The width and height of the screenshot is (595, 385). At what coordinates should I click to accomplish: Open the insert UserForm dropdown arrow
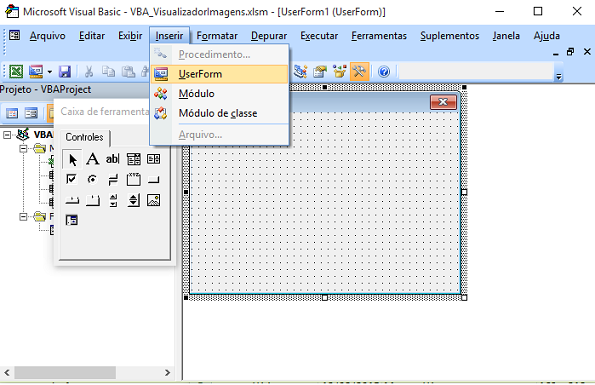(50, 71)
